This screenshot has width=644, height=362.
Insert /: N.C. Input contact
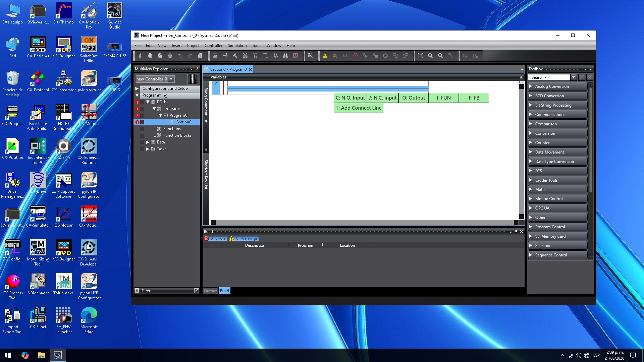[x=383, y=98]
